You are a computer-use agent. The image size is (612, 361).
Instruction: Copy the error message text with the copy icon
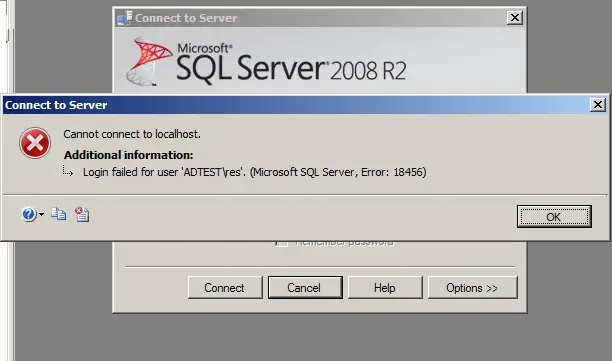59,214
